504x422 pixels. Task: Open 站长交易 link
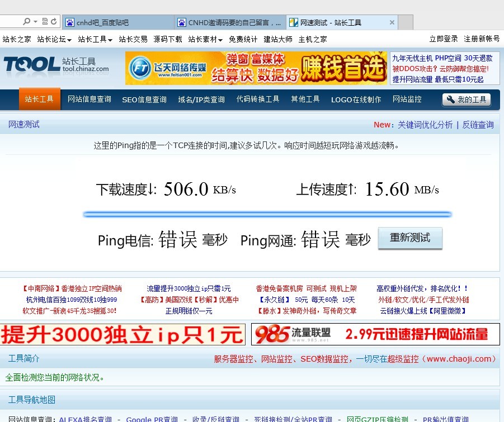click(133, 39)
